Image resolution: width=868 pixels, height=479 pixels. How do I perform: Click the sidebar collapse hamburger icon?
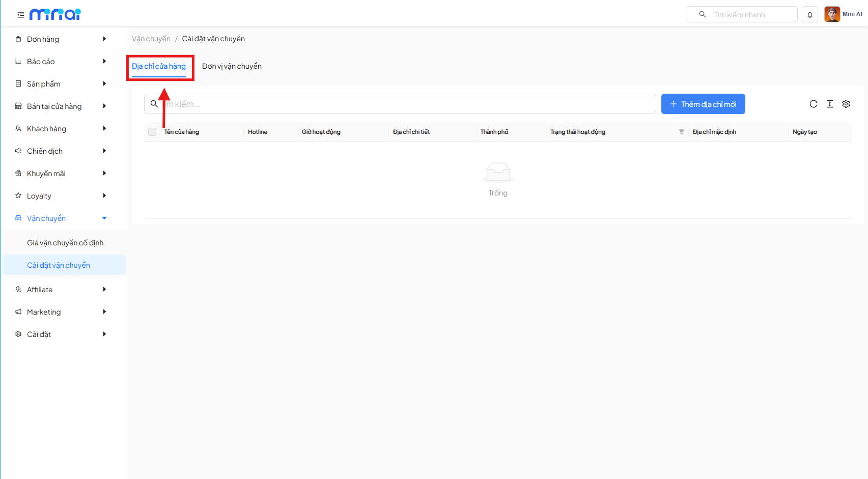coord(21,15)
